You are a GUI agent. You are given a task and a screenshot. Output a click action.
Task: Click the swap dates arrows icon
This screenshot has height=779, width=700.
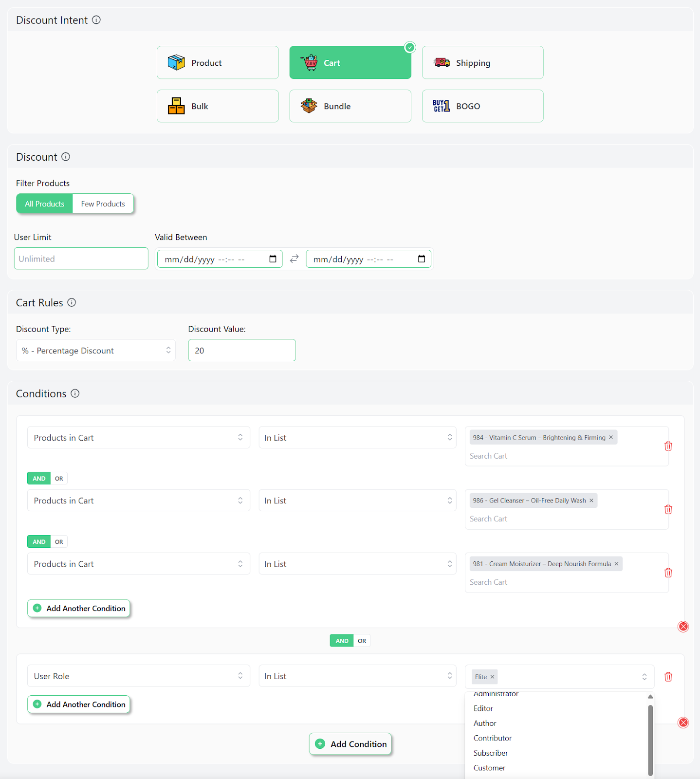[x=294, y=259]
